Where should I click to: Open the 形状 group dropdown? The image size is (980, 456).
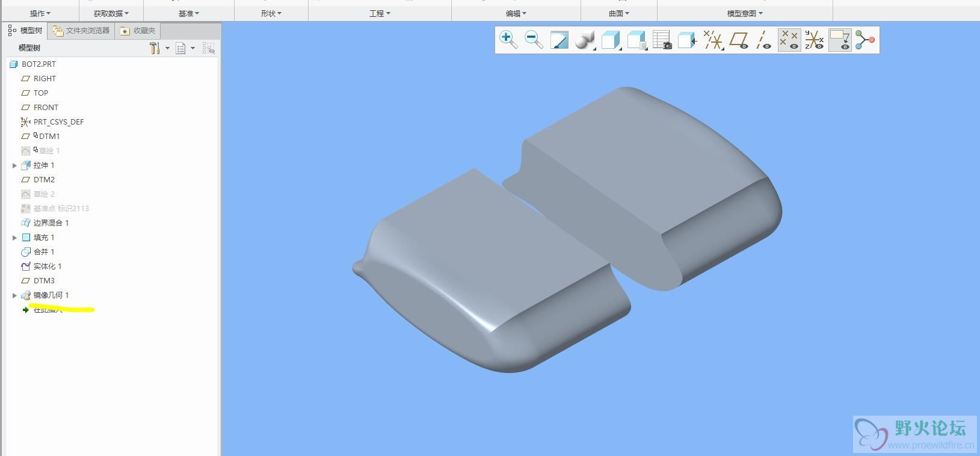(x=271, y=13)
